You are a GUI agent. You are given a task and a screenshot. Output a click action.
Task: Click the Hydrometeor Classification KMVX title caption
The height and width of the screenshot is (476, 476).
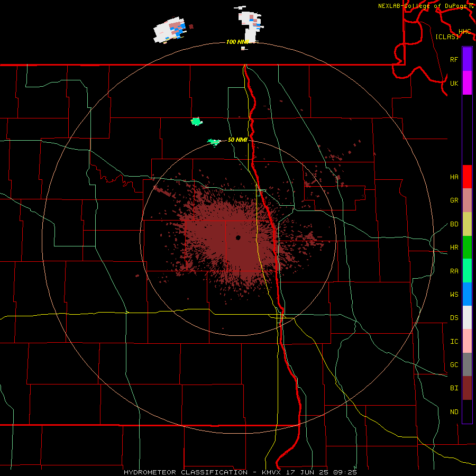240,472
